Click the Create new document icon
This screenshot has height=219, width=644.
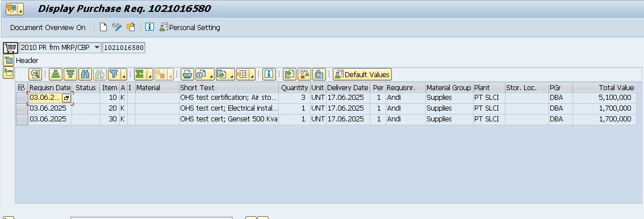point(103,27)
